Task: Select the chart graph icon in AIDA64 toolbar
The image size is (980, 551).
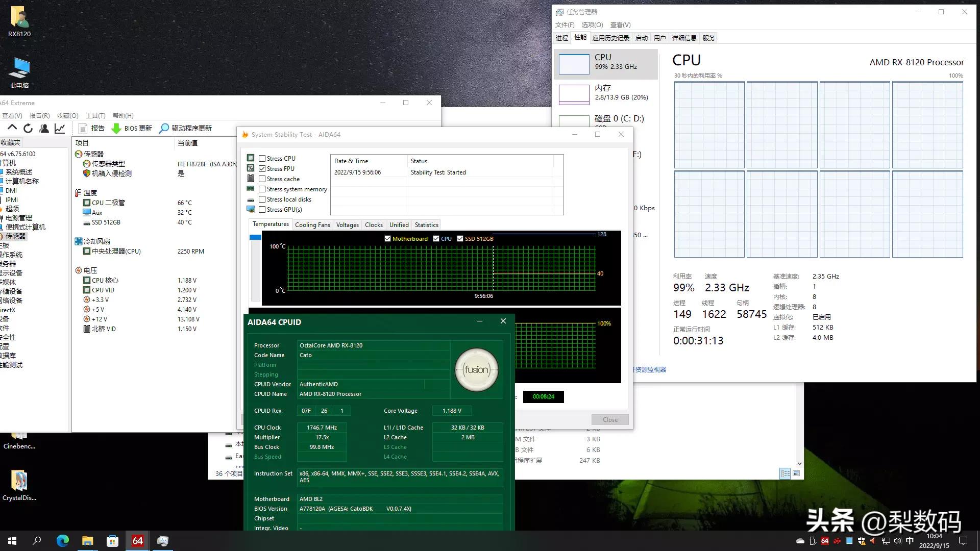Action: [x=60, y=128]
